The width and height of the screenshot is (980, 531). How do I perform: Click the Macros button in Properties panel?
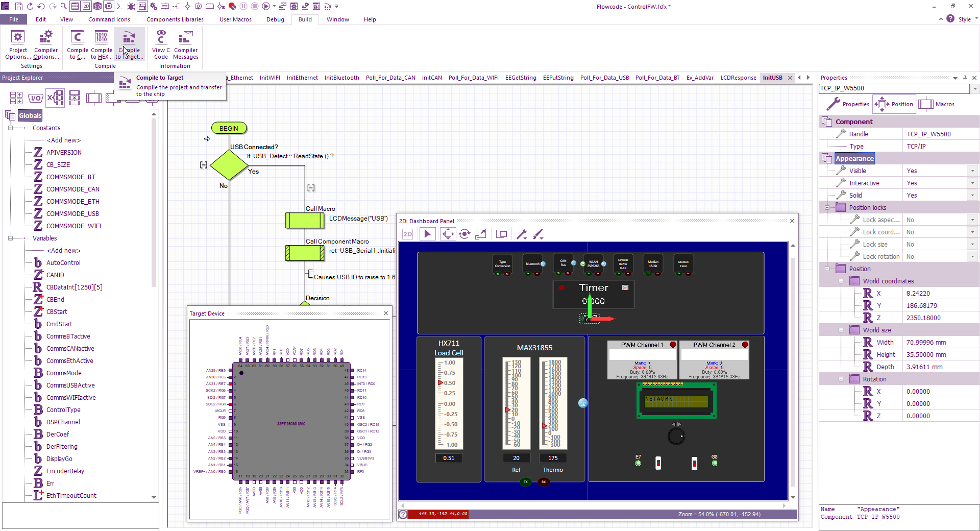[937, 104]
